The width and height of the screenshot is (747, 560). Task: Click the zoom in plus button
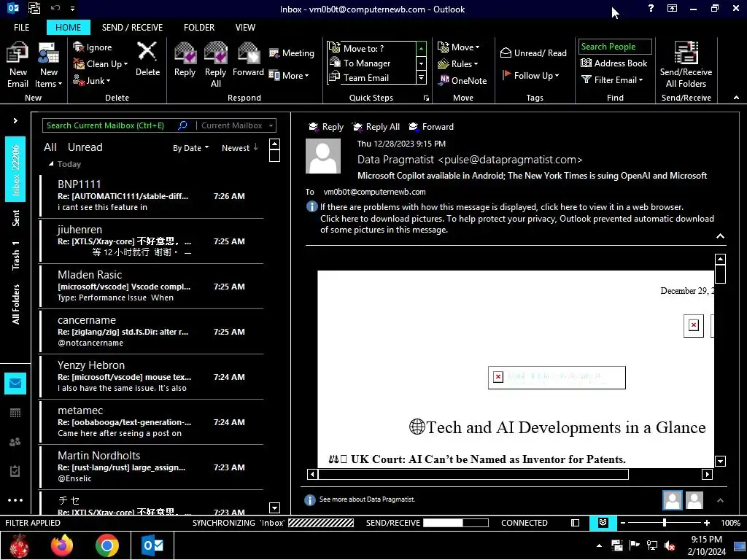706,522
